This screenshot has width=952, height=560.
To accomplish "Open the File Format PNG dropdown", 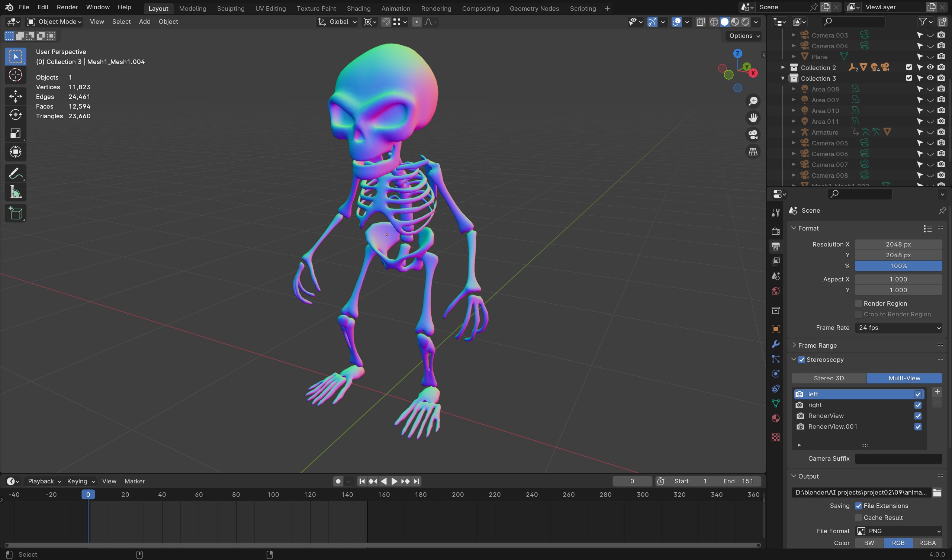I will coord(898,531).
